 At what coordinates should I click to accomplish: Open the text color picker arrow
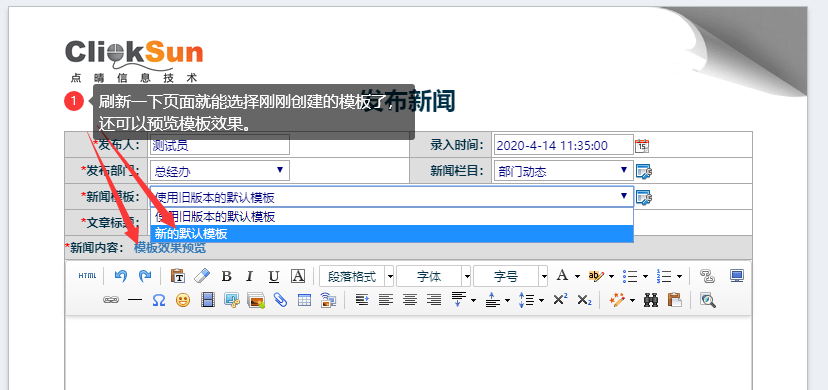click(577, 276)
